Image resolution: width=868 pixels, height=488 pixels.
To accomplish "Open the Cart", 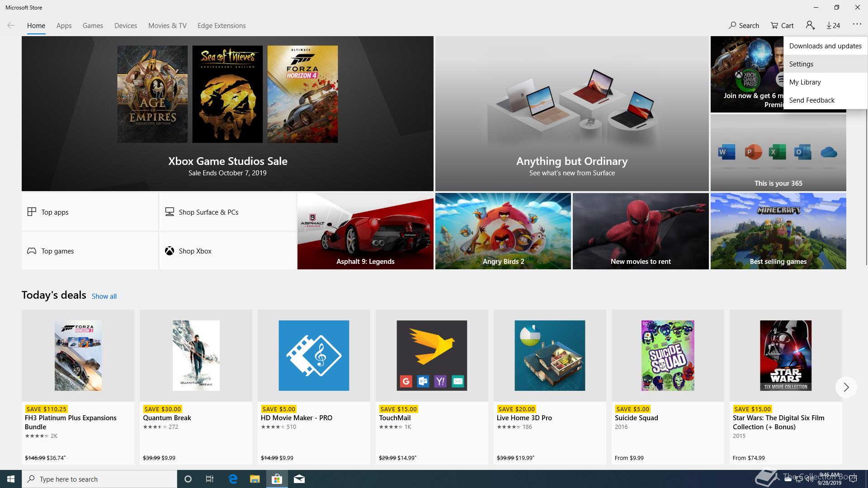I will [782, 25].
